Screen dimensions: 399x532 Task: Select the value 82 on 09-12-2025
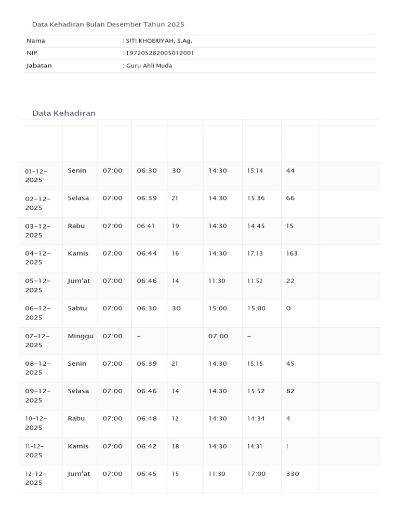coord(290,391)
